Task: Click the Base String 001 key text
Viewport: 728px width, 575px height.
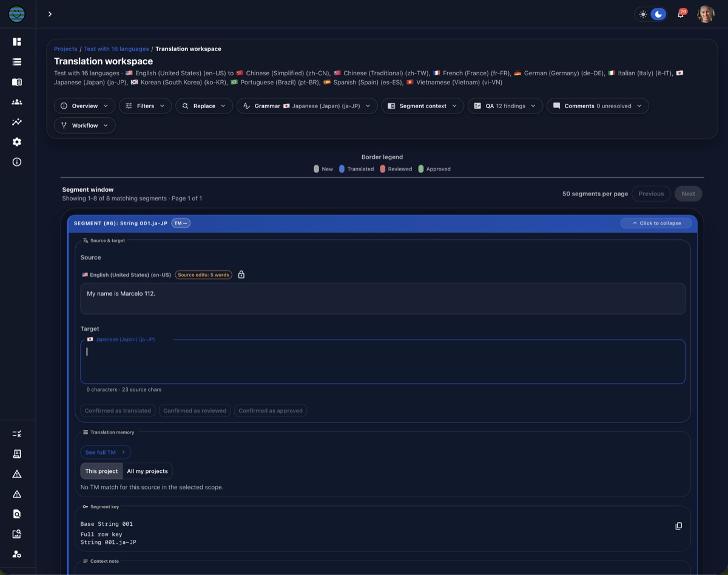Action: (107, 523)
